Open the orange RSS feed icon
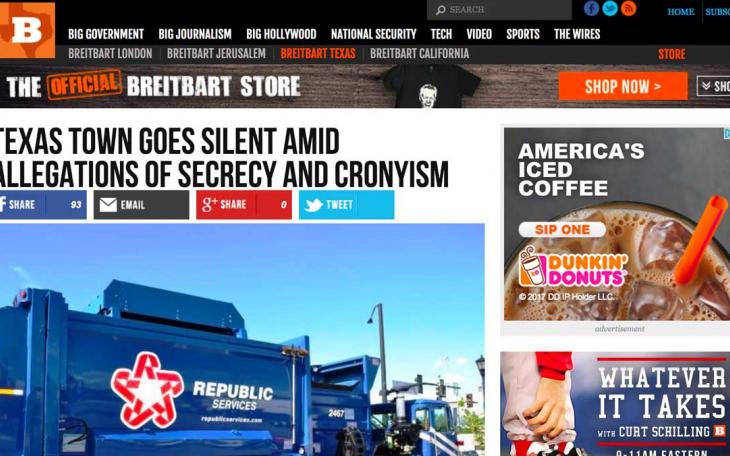 629,8
